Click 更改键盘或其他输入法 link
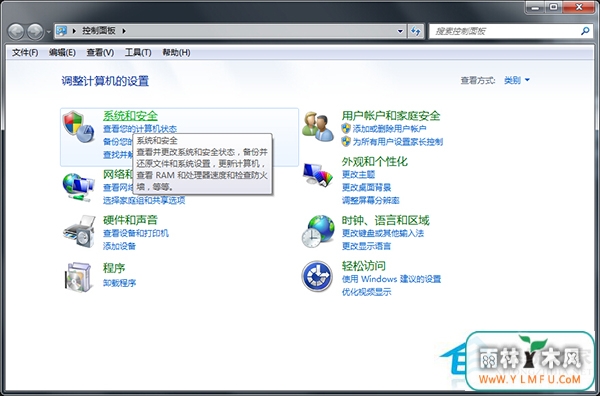This screenshot has width=600, height=396. pyautogui.click(x=383, y=233)
